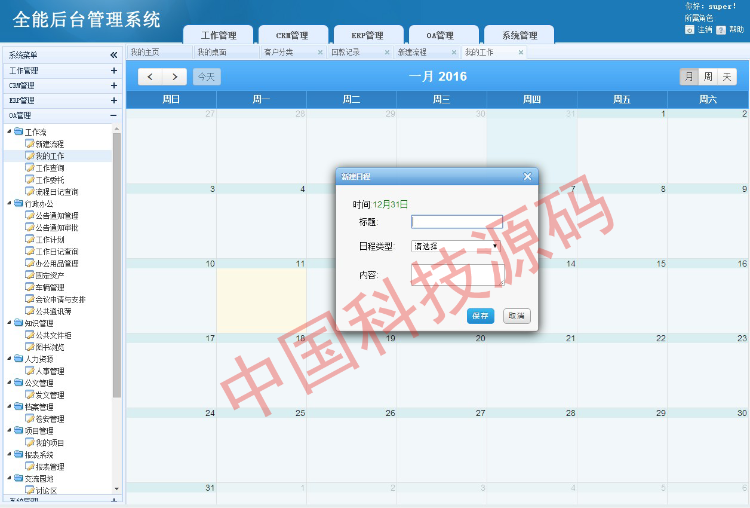The height and width of the screenshot is (508, 750).
Task: Click the sidebar tree scrollbar down arrow
Action: [x=117, y=489]
